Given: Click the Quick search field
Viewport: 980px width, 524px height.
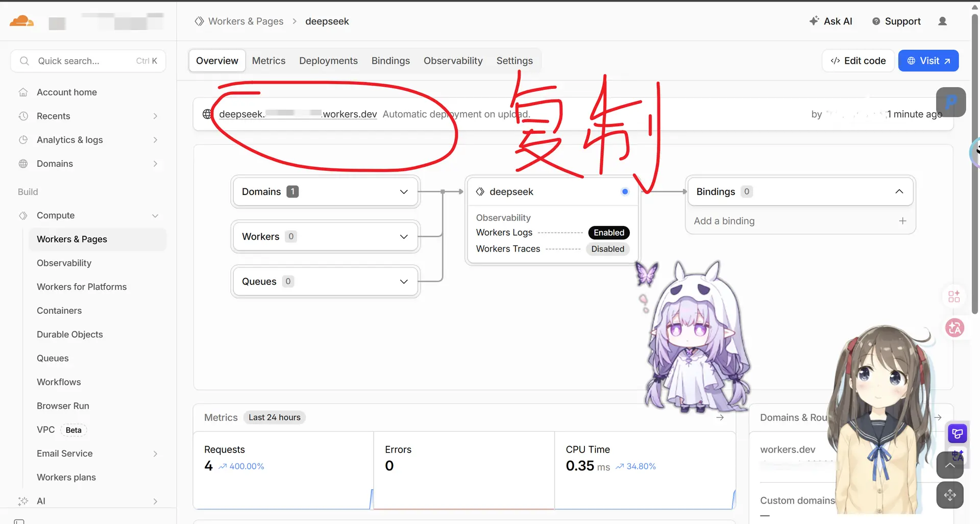Looking at the screenshot, I should pyautogui.click(x=88, y=61).
